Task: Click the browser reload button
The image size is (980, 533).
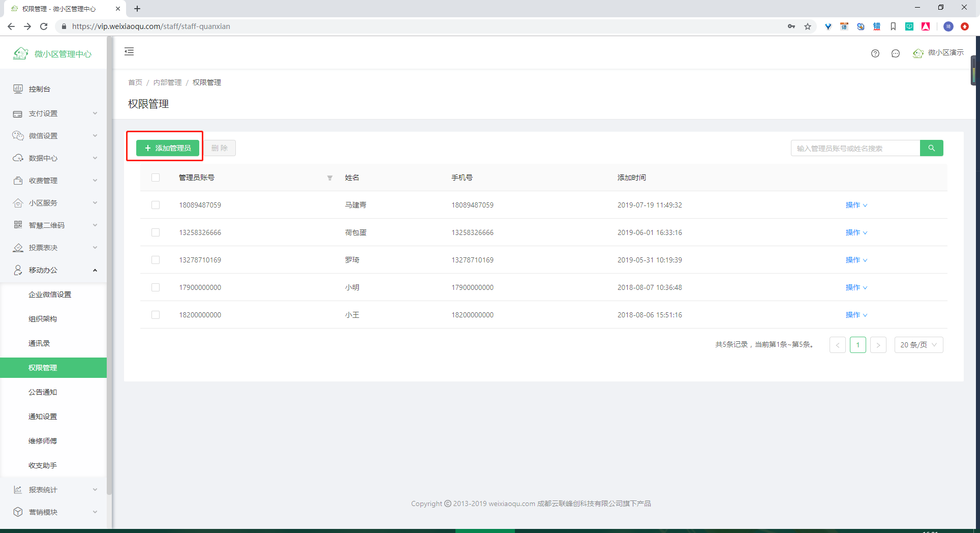Action: click(44, 26)
